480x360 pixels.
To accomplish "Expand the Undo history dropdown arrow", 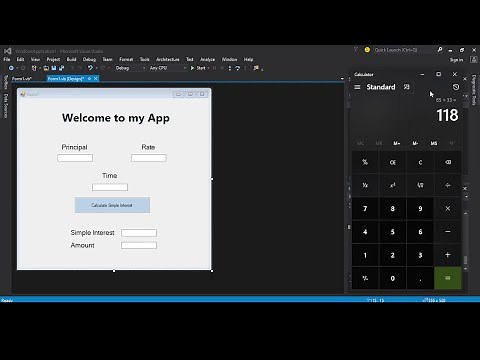I will 97,68.
